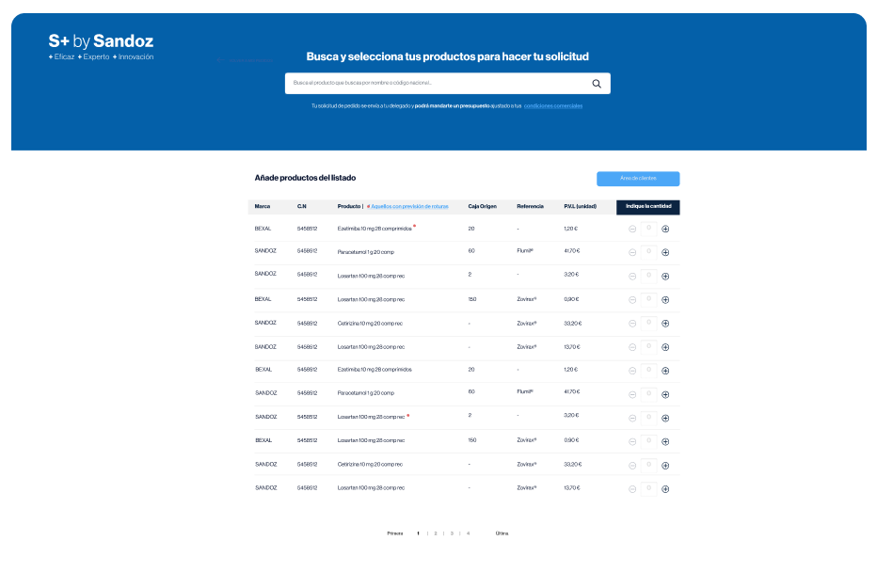Viewport: 877px width, 588px height.
Task: Select page 2 in pagination
Action: pos(435,533)
